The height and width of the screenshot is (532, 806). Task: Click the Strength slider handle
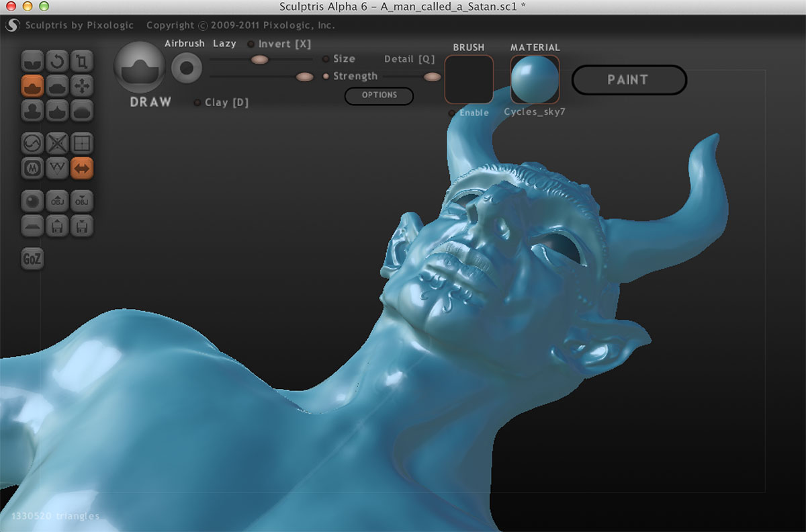(304, 77)
